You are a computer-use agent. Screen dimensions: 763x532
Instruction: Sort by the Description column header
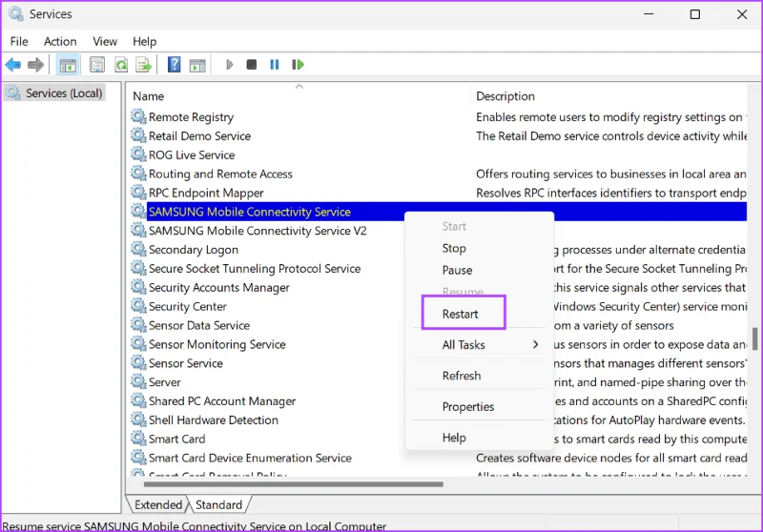click(x=609, y=95)
